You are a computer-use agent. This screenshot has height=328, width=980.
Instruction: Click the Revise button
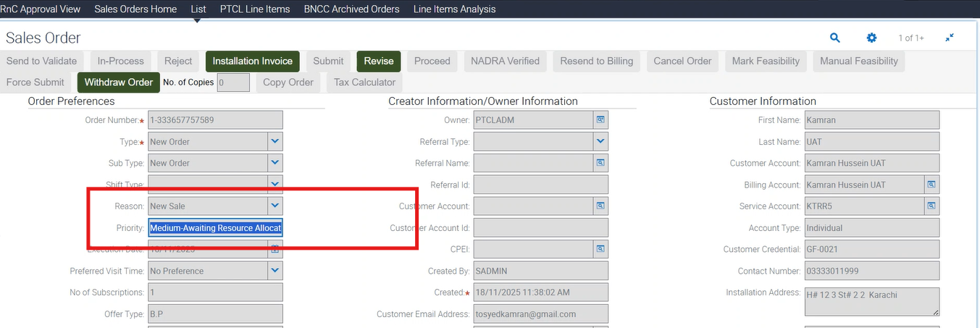coord(378,62)
